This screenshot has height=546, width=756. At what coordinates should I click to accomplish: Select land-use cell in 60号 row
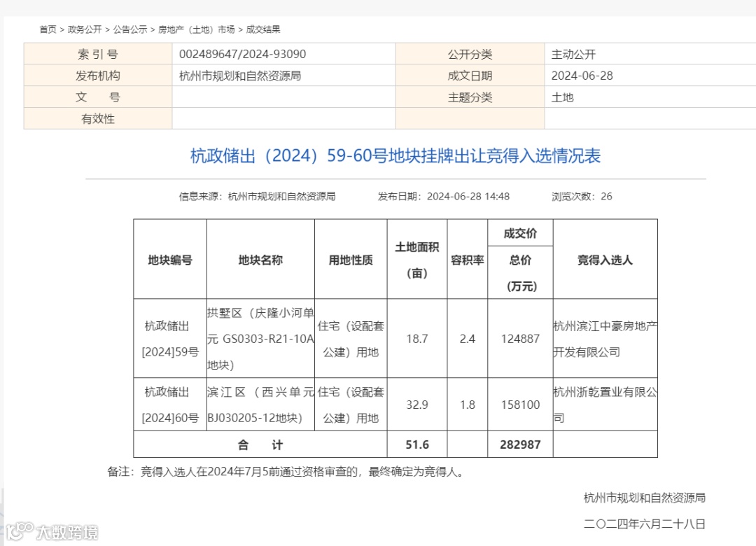coord(351,405)
